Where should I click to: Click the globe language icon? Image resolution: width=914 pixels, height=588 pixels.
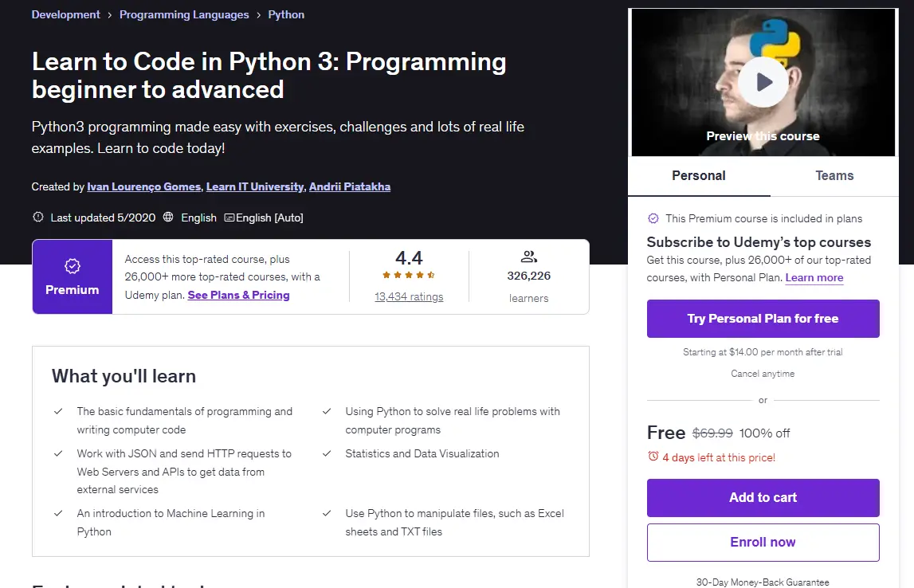[x=168, y=218]
